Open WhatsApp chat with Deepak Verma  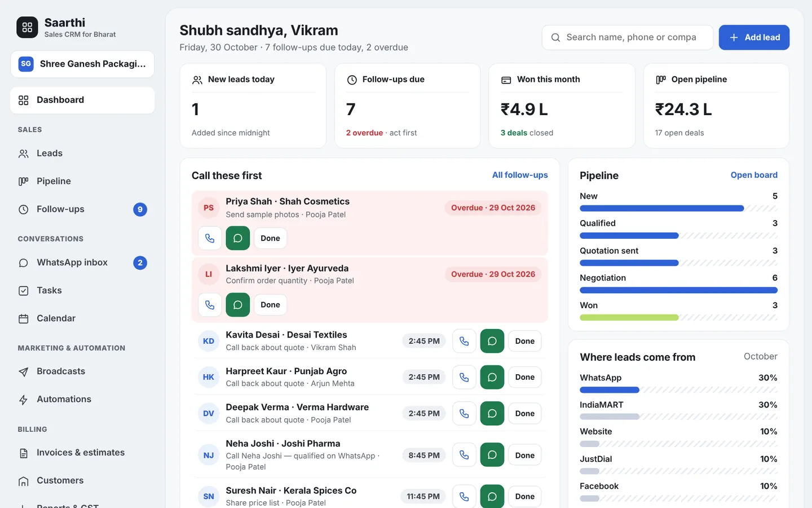click(x=492, y=413)
